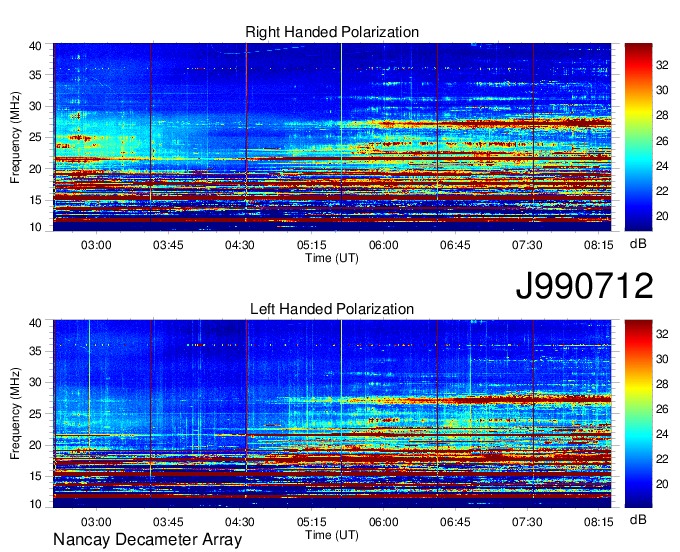Choose the 25 MHz tick on Left Handed frequency axis
This screenshot has height=552, width=680.
(x=35, y=414)
